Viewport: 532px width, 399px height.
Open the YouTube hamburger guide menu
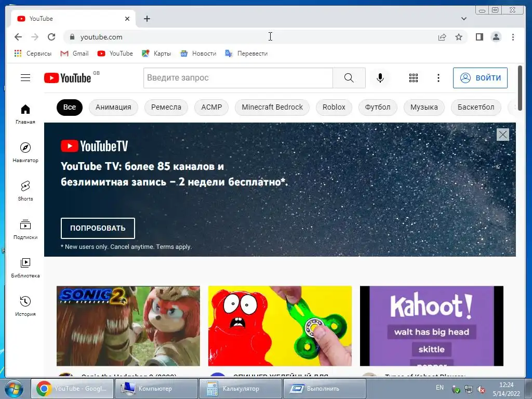pyautogui.click(x=25, y=78)
